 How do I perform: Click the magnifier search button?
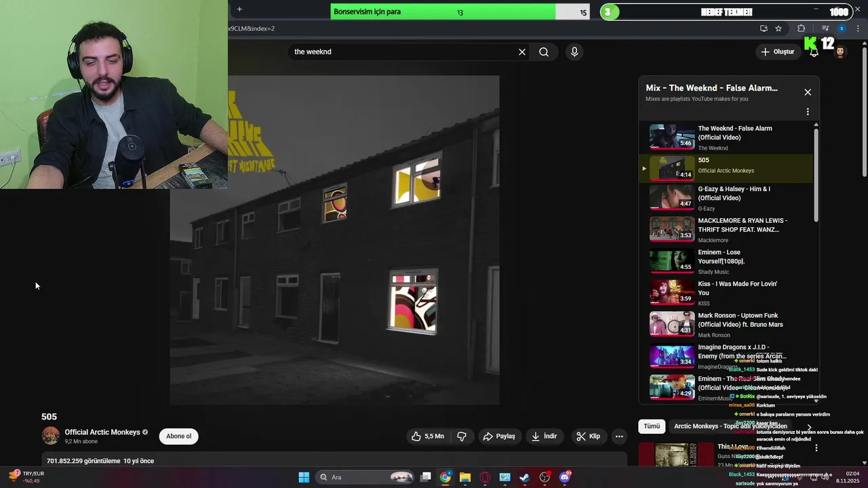[x=544, y=52]
